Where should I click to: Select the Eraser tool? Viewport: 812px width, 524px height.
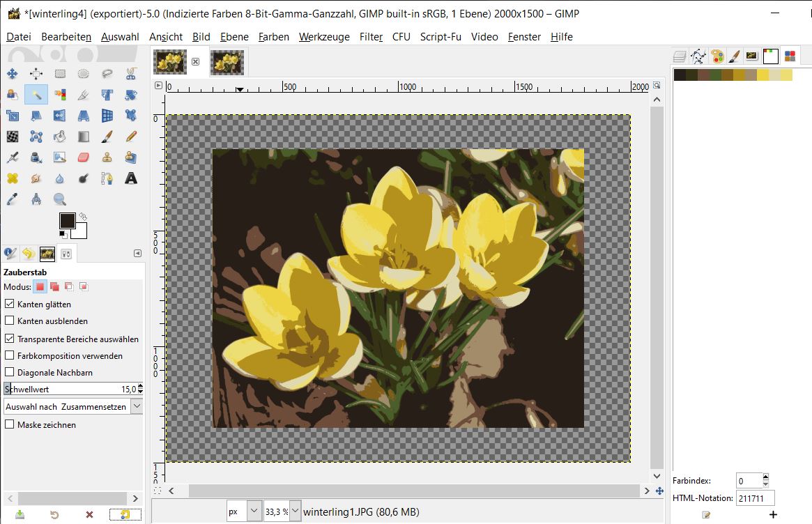coord(84,157)
